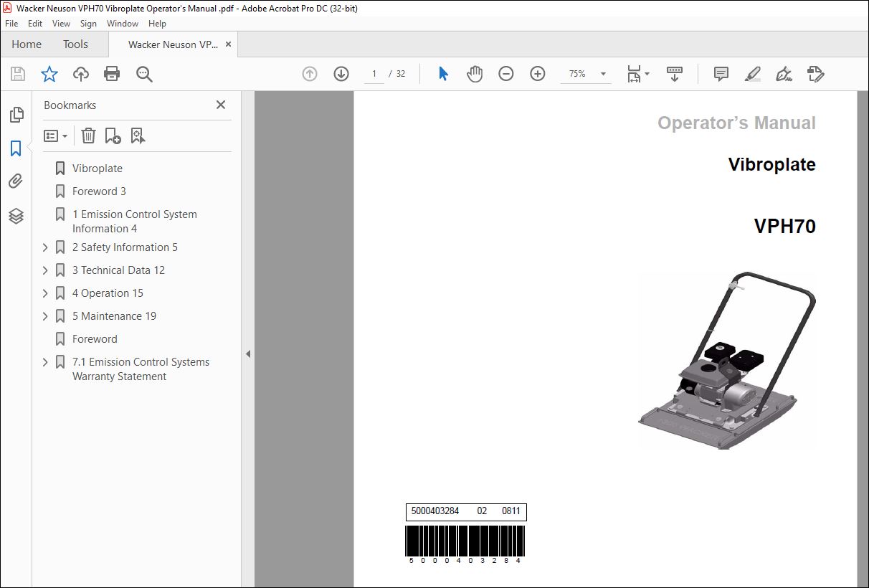Select the highlight text tool

(752, 74)
